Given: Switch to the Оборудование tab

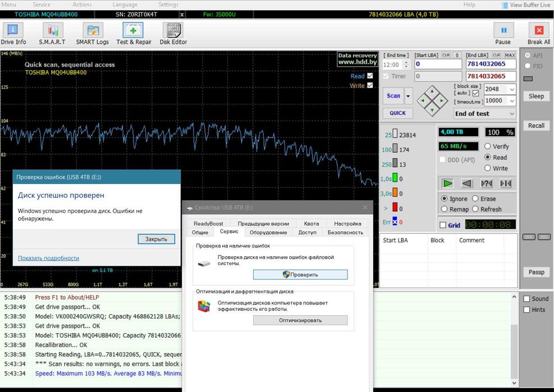Looking at the screenshot, I should 268,232.
